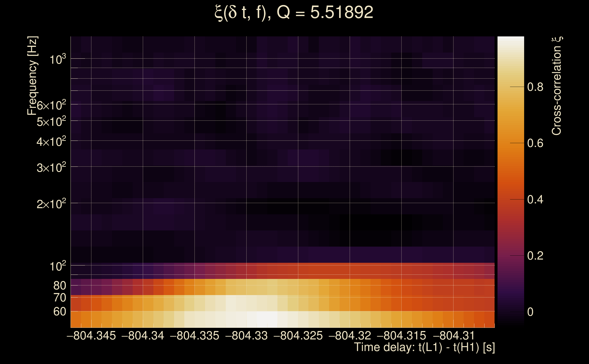Click the -804.345 x-axis tick label
This screenshot has width=589, height=364.
(91, 336)
